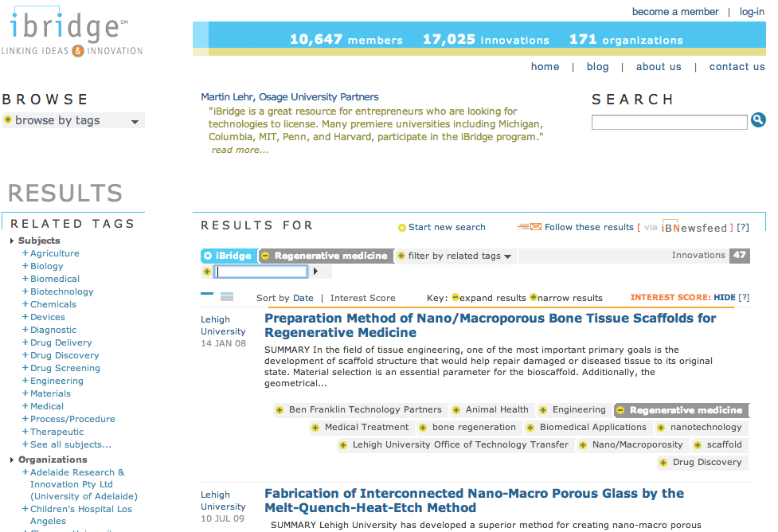Click the compact list view icon
Screen dimensions: 778x532
(x=207, y=294)
